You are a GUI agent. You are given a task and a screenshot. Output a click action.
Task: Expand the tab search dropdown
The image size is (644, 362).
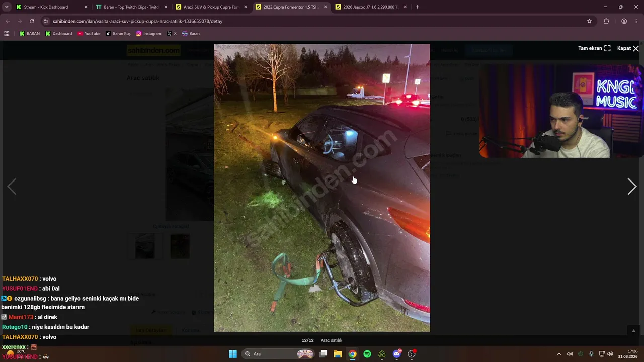click(7, 7)
